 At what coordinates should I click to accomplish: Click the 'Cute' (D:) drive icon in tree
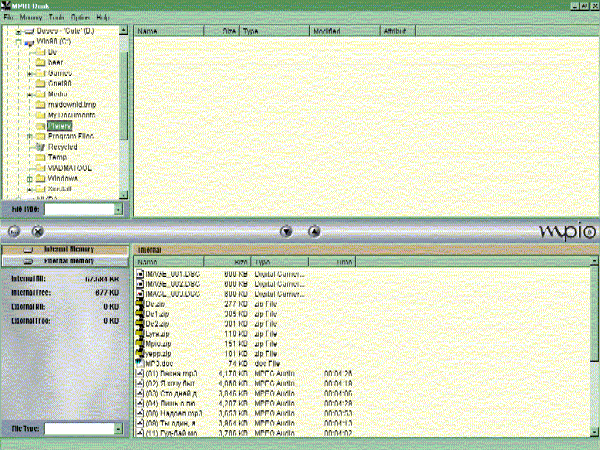pos(29,31)
